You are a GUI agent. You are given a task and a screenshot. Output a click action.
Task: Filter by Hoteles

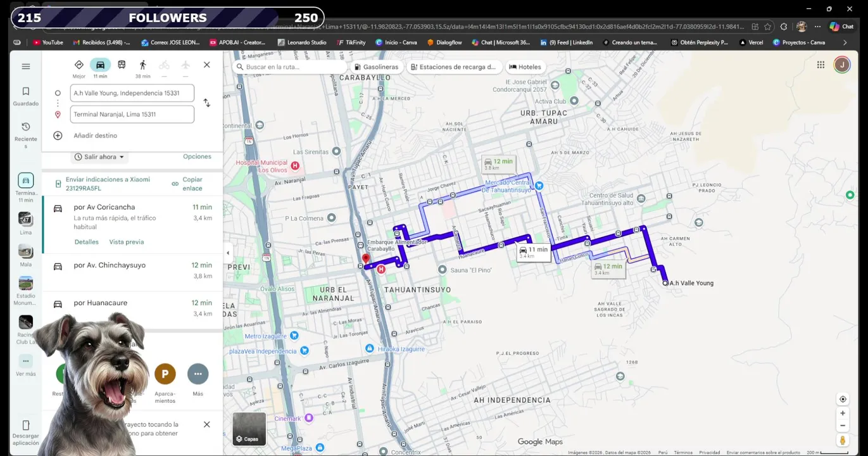pos(525,66)
